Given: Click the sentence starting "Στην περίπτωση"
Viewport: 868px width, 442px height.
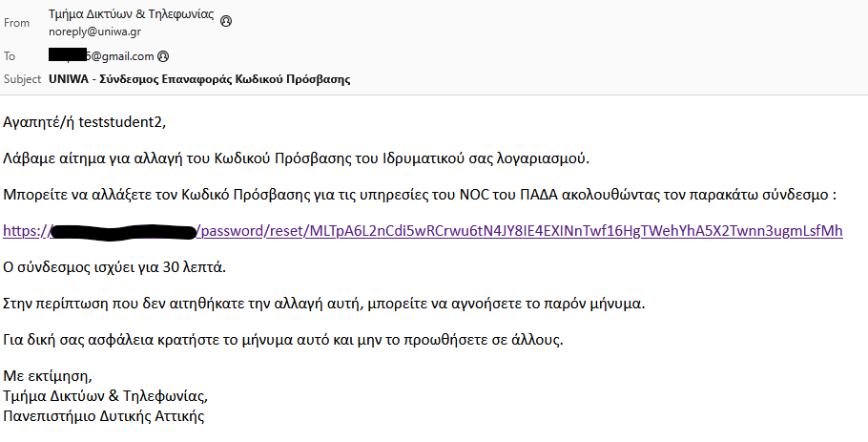Looking at the screenshot, I should 324,304.
